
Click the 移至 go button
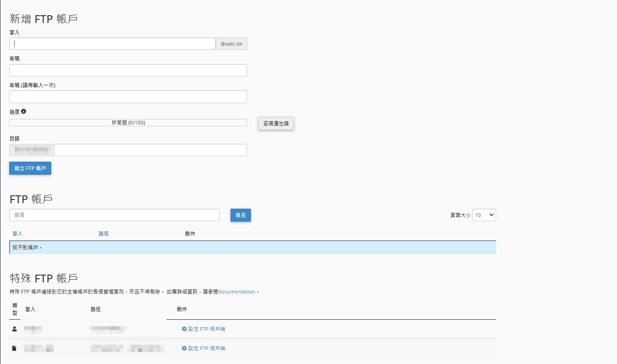[241, 215]
